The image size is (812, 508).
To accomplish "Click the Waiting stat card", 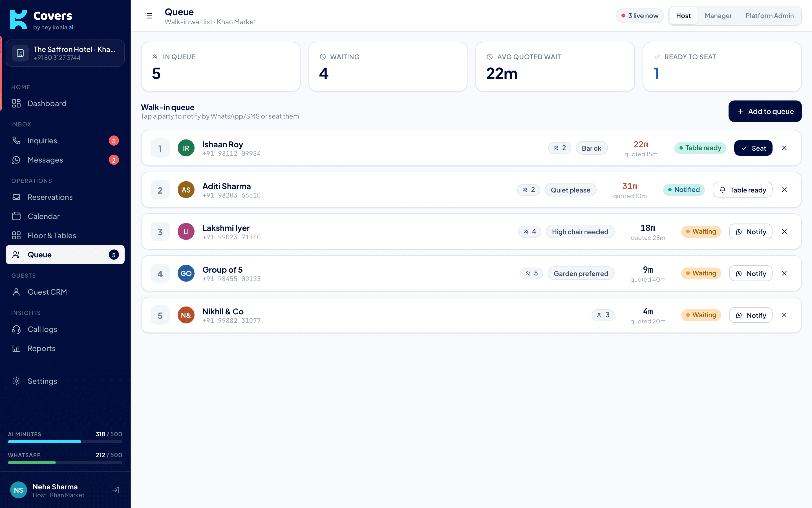I will 388,67.
